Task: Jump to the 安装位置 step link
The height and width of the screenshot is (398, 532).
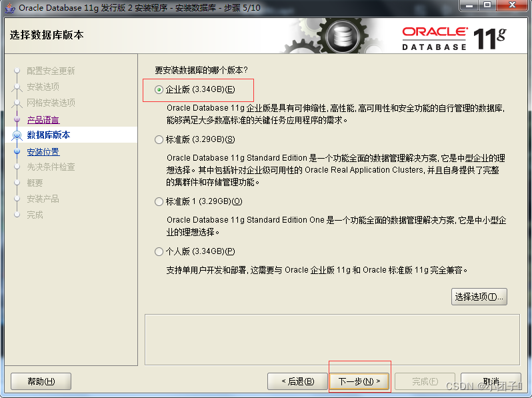Action: 43,152
